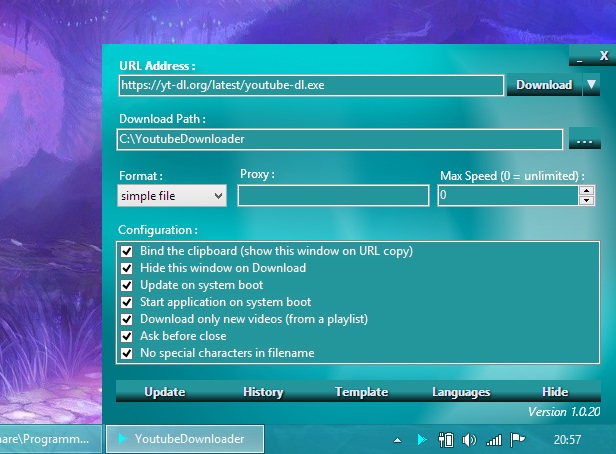This screenshot has width=616, height=454.
Task: Toggle No special characters in filename
Action: coord(126,353)
